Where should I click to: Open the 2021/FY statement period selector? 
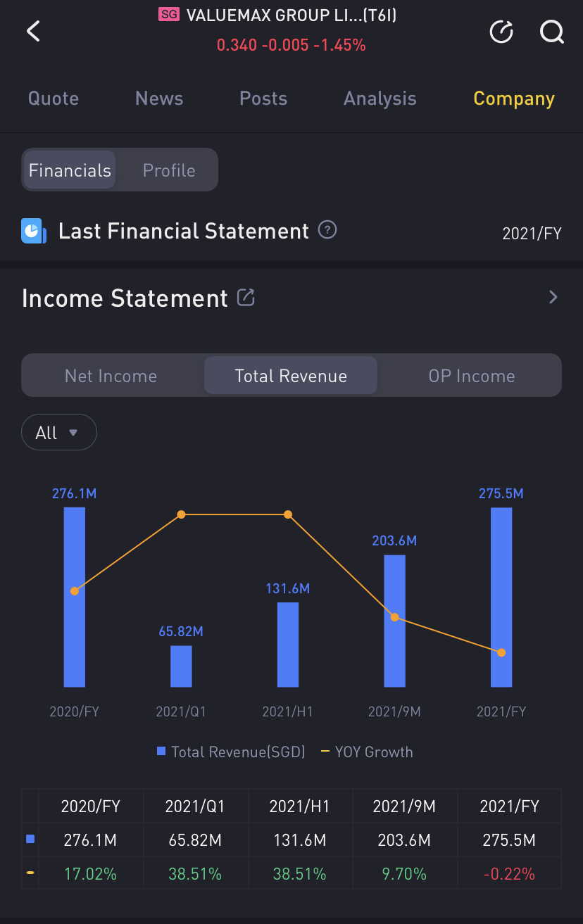tap(532, 233)
